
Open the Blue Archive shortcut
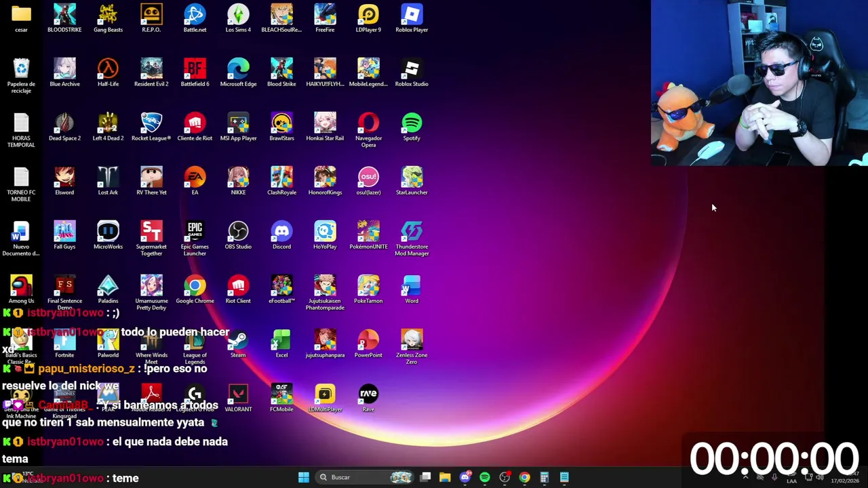(64, 73)
